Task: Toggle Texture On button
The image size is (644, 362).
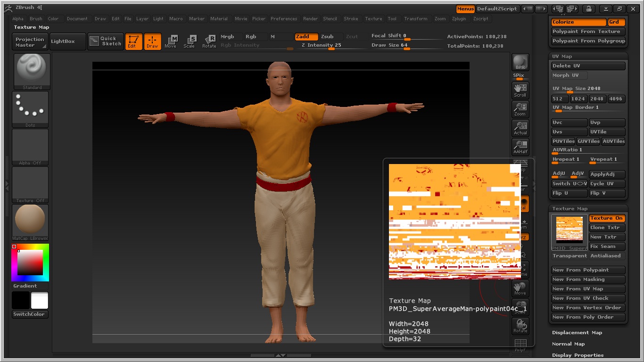Action: coord(607,218)
